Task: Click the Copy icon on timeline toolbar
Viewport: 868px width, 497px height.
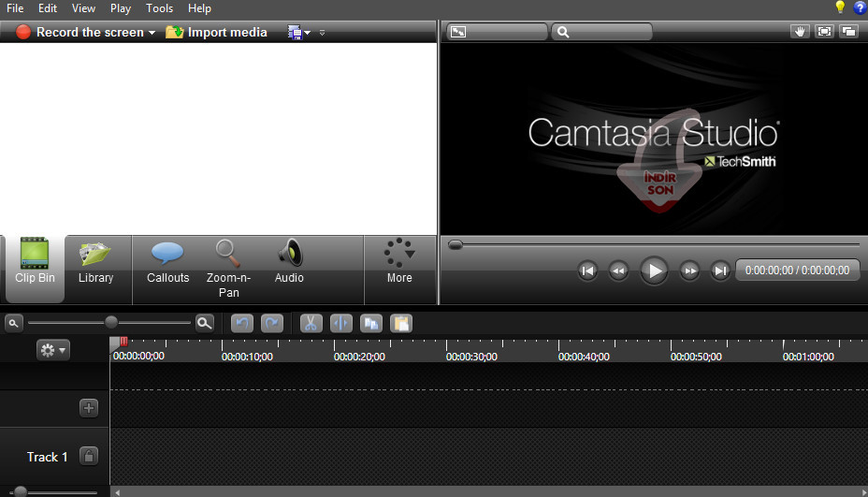Action: (371, 323)
